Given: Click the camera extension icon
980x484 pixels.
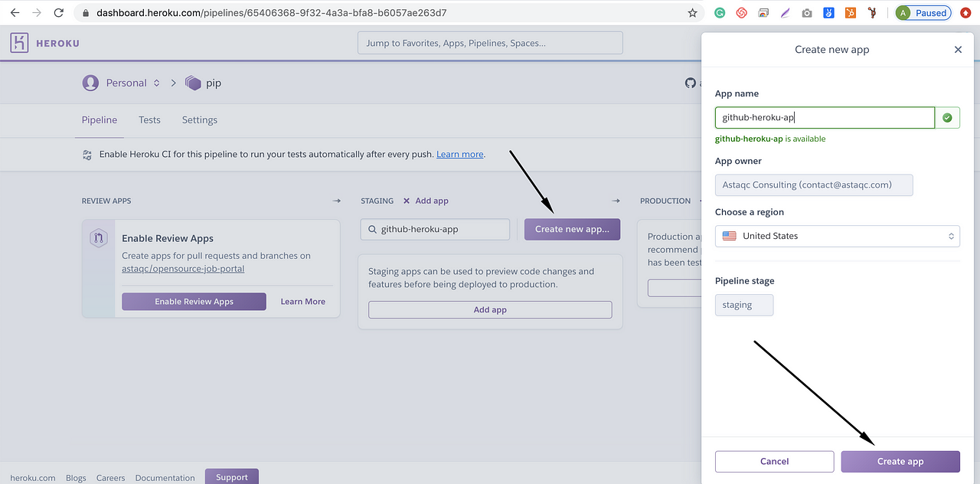Looking at the screenshot, I should coord(807,13).
